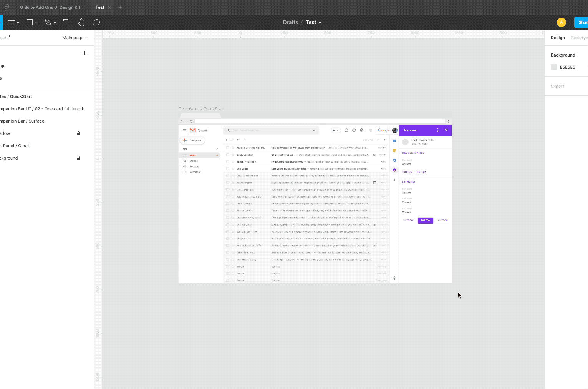Open the Frame tool dropdown arrow
Viewport: 588px width, 389px height.
pyautogui.click(x=18, y=23)
